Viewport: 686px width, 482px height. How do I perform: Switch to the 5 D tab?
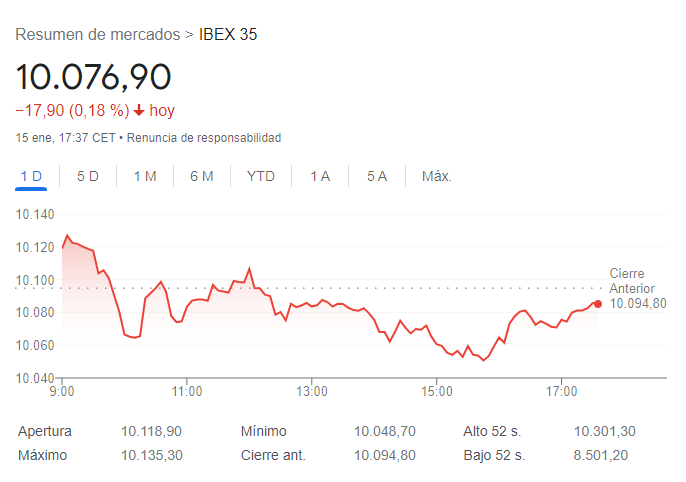point(88,176)
